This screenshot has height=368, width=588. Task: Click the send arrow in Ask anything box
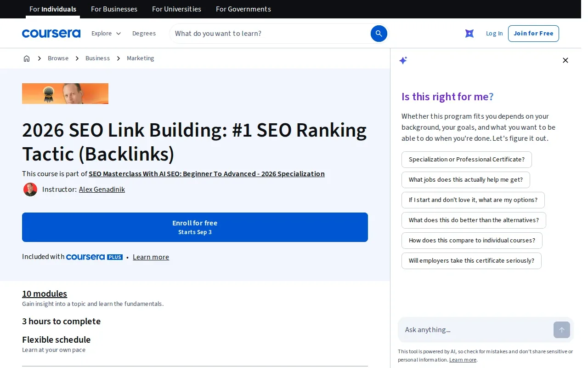tap(562, 330)
